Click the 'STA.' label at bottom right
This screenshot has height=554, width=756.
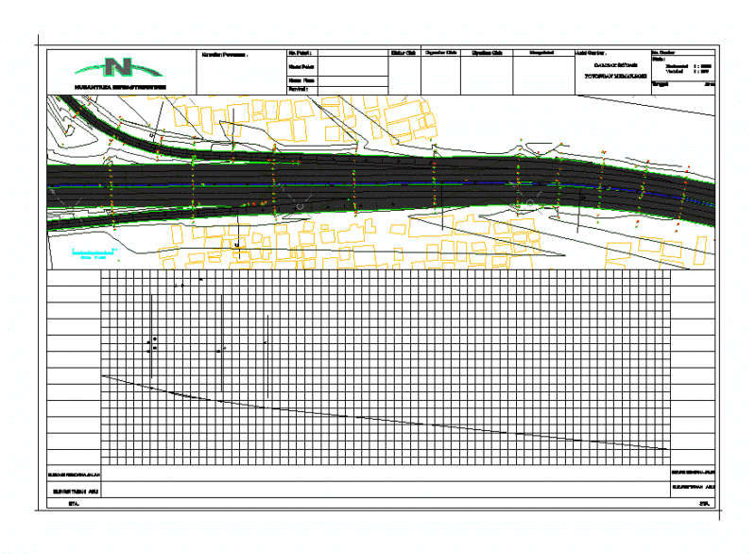point(704,504)
